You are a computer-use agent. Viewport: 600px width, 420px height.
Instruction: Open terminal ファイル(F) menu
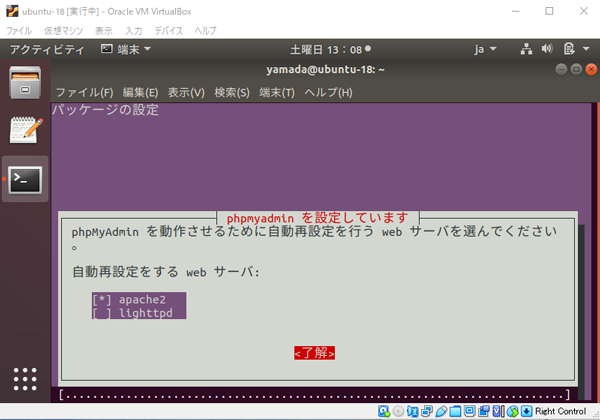click(85, 92)
